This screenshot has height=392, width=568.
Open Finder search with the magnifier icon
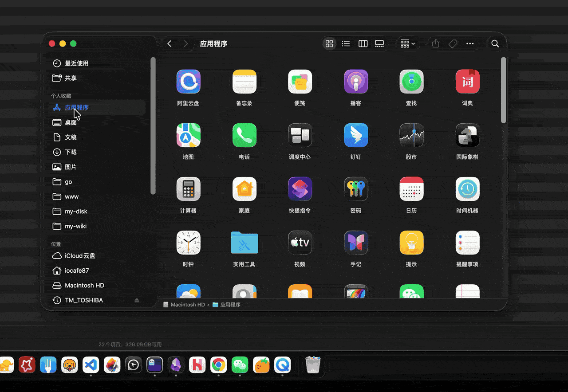coord(495,43)
